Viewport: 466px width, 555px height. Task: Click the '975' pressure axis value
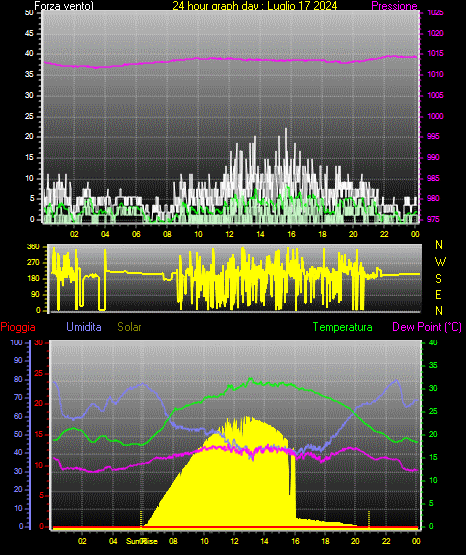[x=433, y=219]
